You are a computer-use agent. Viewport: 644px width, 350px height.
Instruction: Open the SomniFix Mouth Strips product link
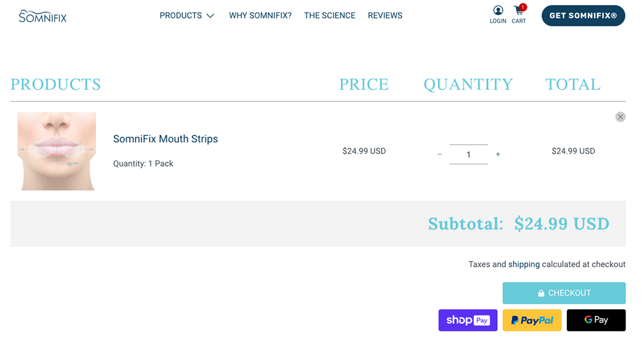(166, 139)
